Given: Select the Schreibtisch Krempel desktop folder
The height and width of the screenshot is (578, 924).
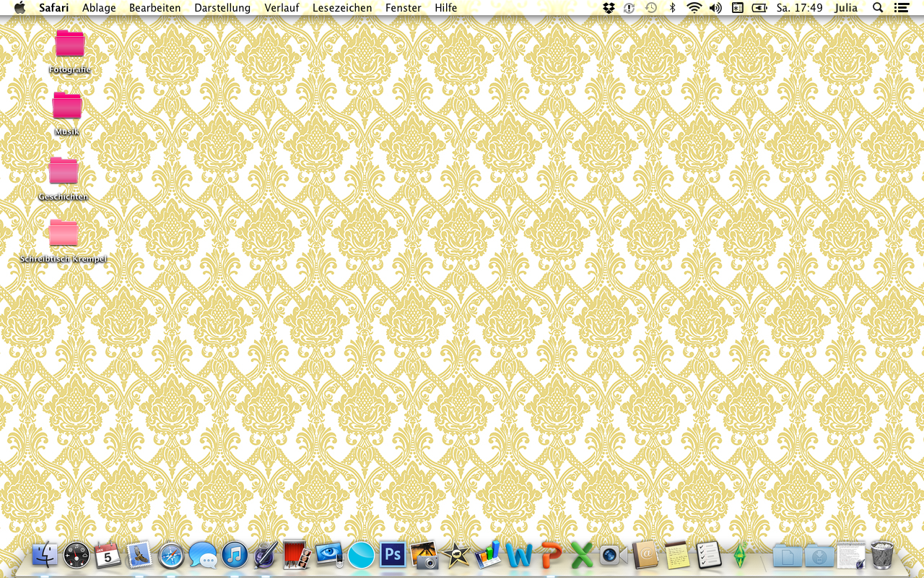Looking at the screenshot, I should pos(64,233).
